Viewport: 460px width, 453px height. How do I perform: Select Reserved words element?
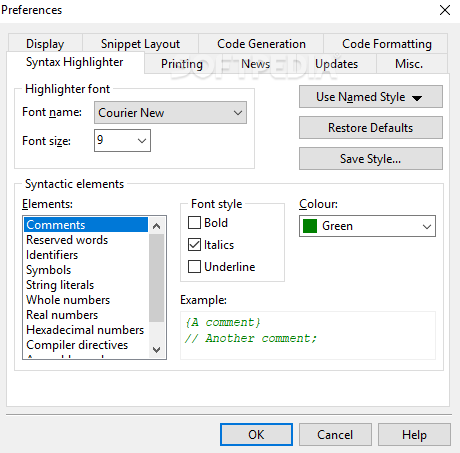(86, 240)
